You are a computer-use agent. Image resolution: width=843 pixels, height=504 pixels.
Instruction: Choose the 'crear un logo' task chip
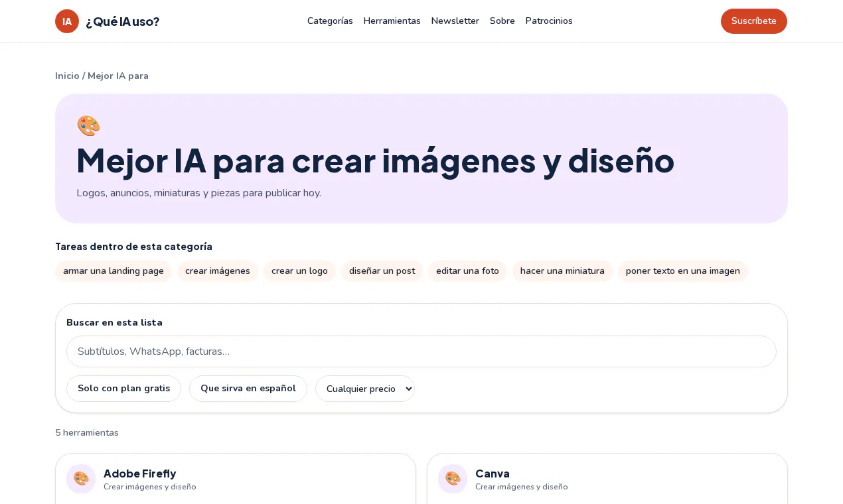299,271
